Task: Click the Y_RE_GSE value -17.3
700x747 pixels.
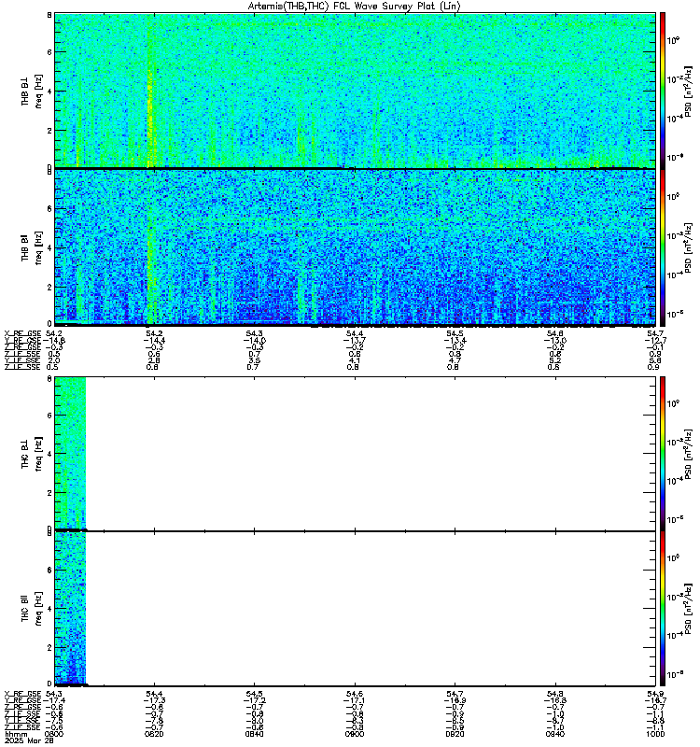Action: click(154, 701)
